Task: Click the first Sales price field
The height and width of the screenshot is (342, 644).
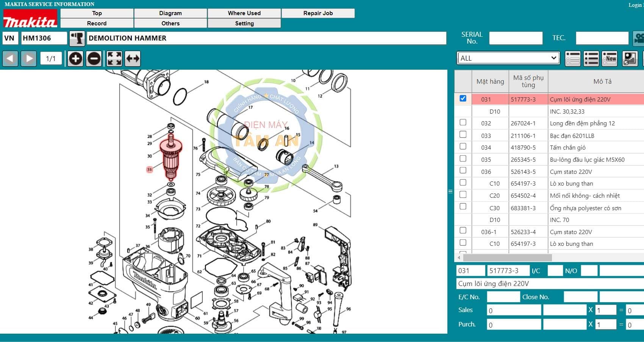Action: coord(514,311)
